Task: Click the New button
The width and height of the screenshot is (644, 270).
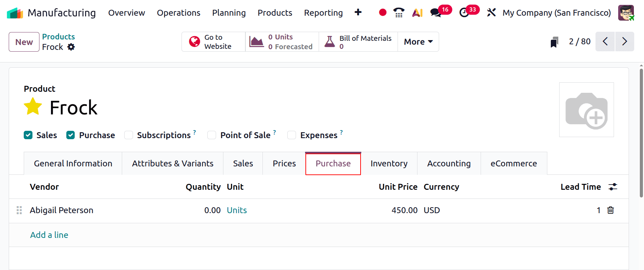Action: tap(24, 42)
